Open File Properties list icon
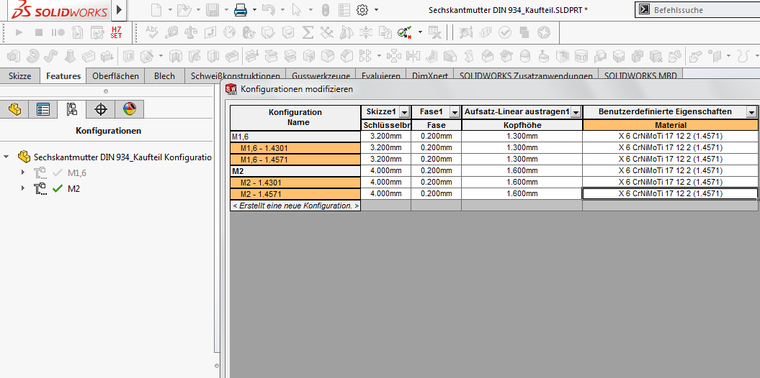Image resolution: width=760 pixels, height=378 pixels. 343,10
